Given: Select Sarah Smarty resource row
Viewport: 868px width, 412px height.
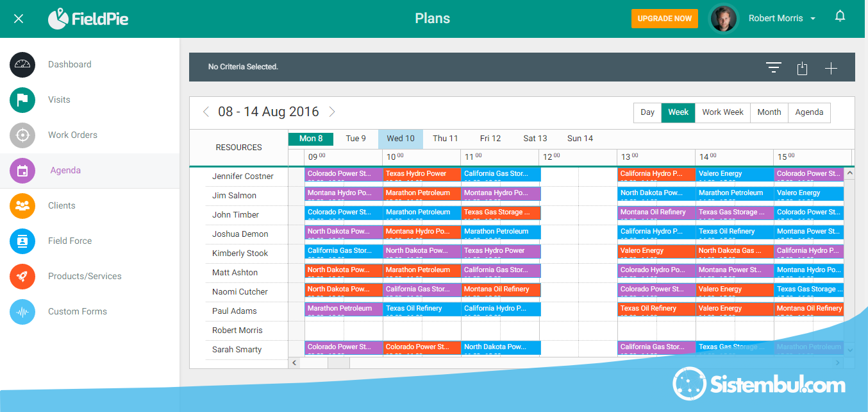Looking at the screenshot, I should [237, 350].
